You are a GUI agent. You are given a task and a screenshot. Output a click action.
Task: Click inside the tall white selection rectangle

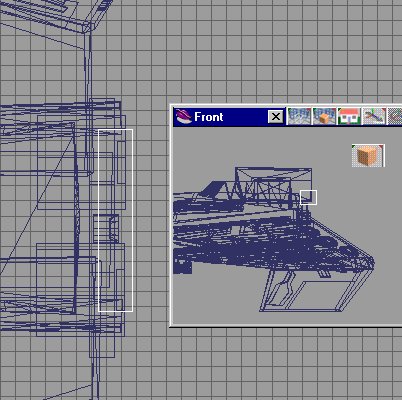[x=115, y=220]
